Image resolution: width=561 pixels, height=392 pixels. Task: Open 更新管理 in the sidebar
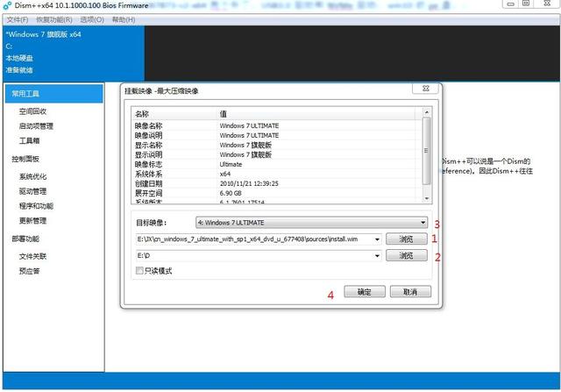click(32, 220)
